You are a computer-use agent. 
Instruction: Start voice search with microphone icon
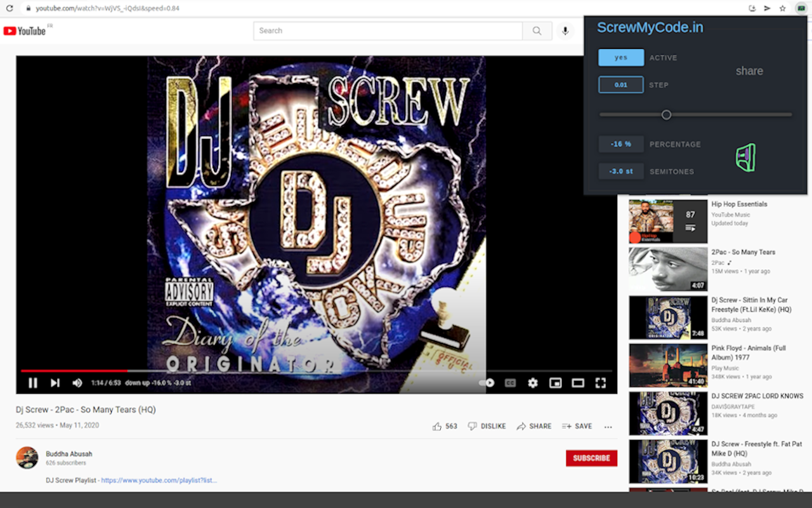565,30
